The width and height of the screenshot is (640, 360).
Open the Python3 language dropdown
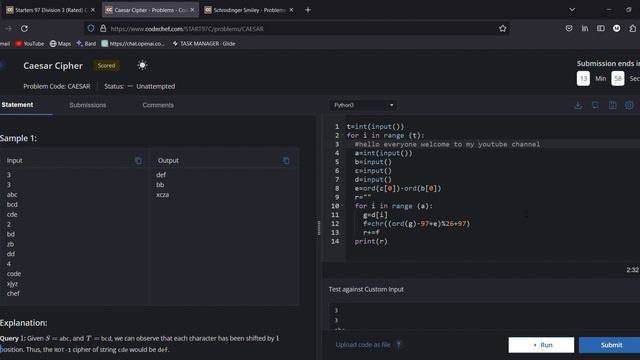coord(363,105)
